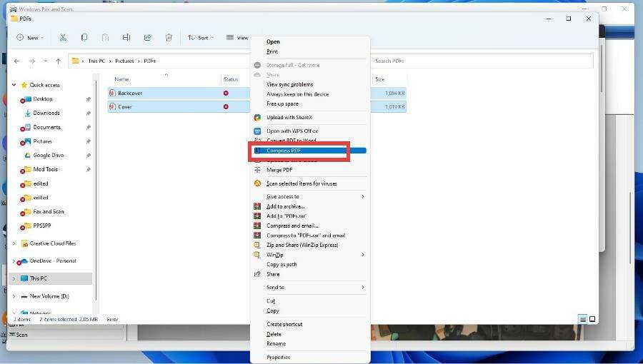Go forward with the forward arrow
The width and height of the screenshot is (643, 364).
(32, 61)
